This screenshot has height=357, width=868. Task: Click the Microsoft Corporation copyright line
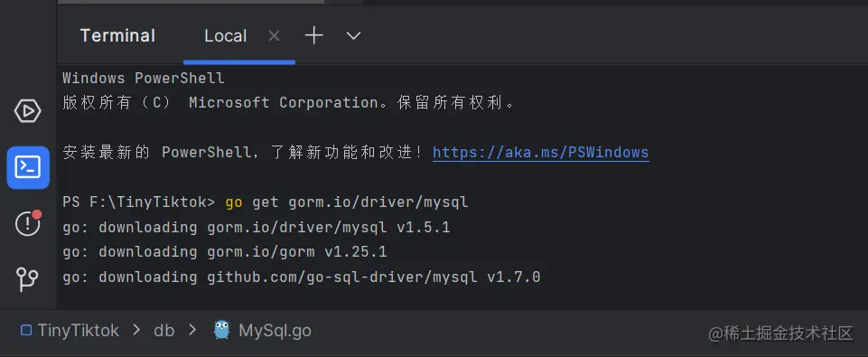(x=289, y=103)
